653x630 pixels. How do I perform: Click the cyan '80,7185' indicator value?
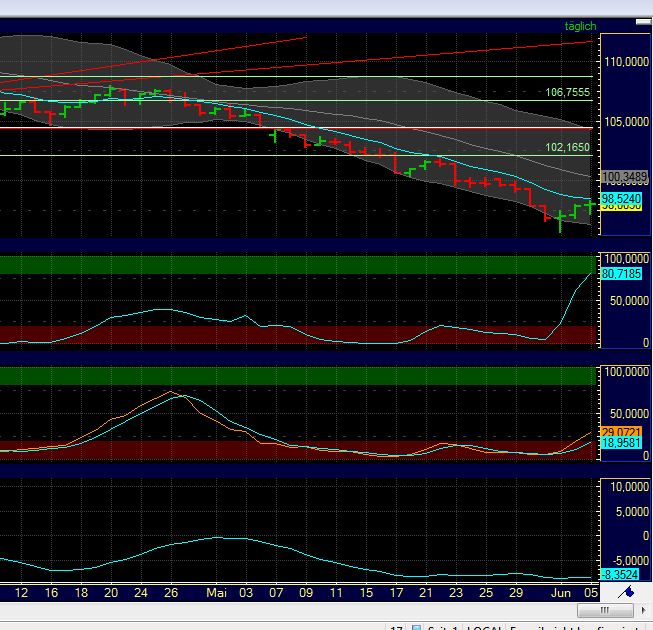[621, 274]
